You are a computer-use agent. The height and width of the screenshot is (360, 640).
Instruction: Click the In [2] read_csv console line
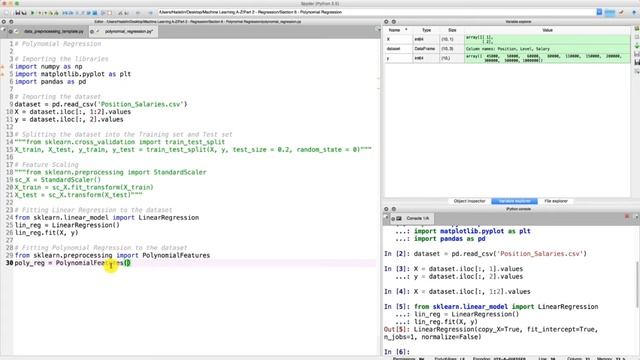pos(485,254)
